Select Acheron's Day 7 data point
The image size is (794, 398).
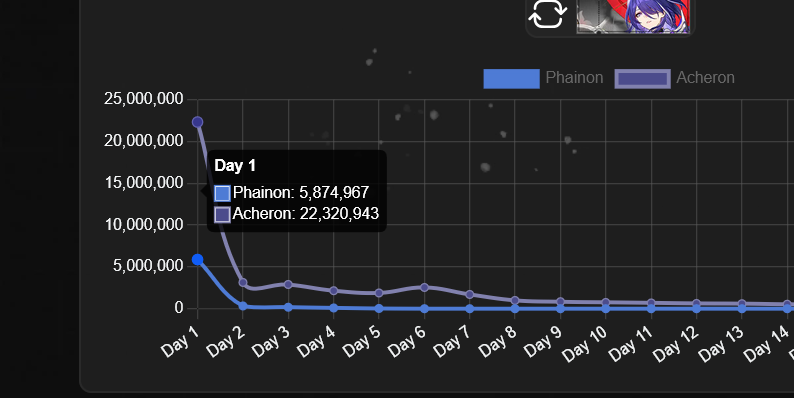tap(469, 294)
